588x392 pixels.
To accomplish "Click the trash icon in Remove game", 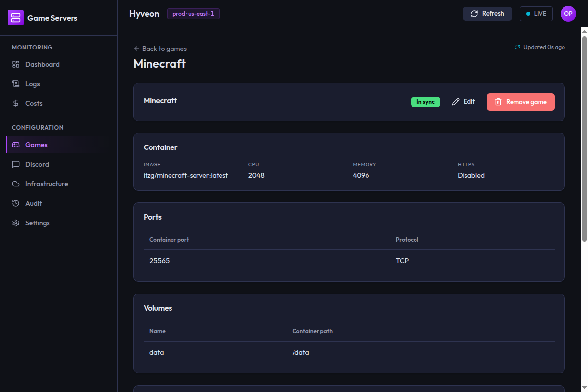I will [498, 102].
